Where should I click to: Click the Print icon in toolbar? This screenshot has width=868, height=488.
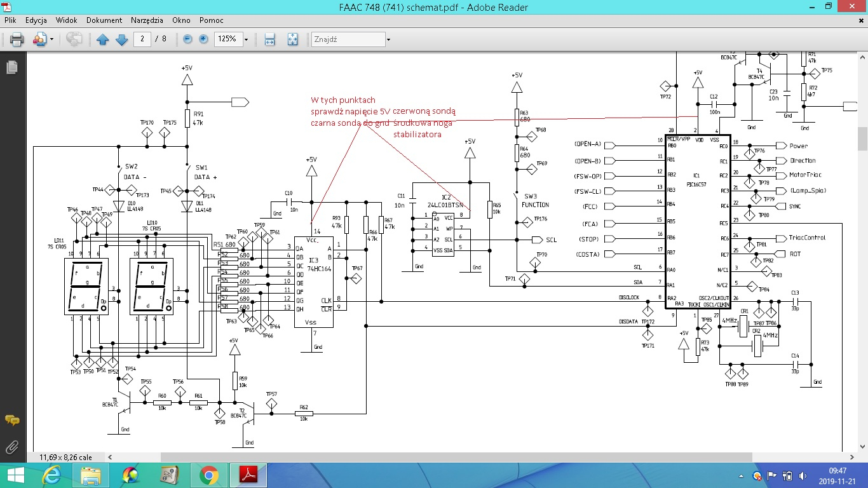click(x=17, y=39)
